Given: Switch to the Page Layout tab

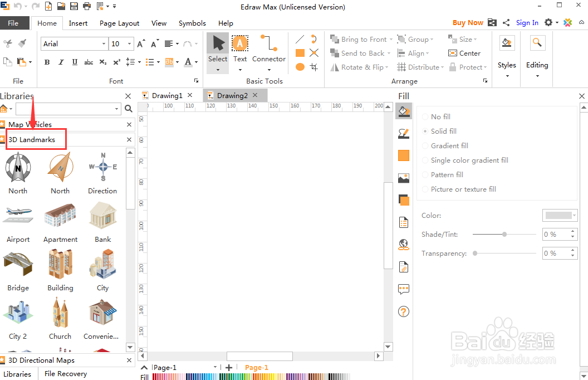Looking at the screenshot, I should (119, 23).
